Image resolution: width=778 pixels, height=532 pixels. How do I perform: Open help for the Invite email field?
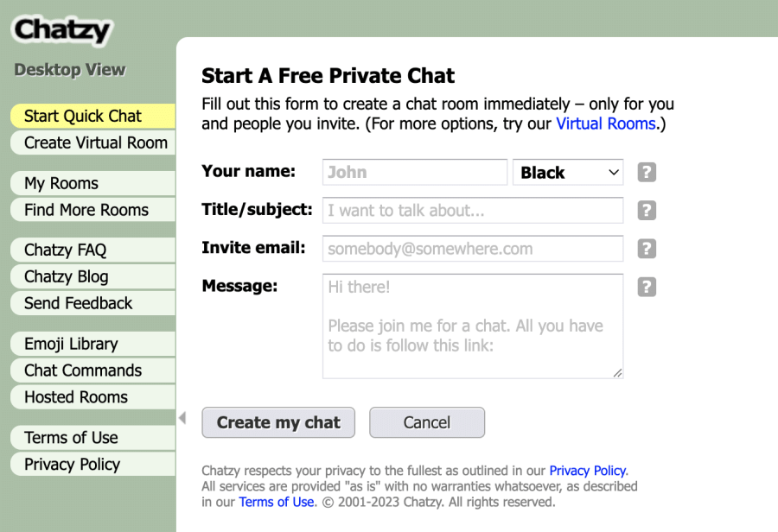(646, 248)
